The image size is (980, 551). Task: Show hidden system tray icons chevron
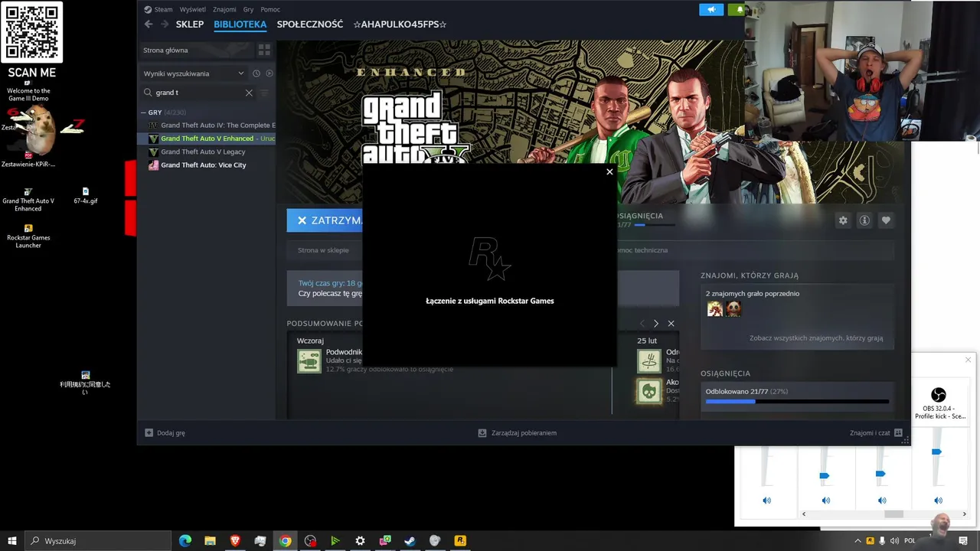pyautogui.click(x=857, y=540)
